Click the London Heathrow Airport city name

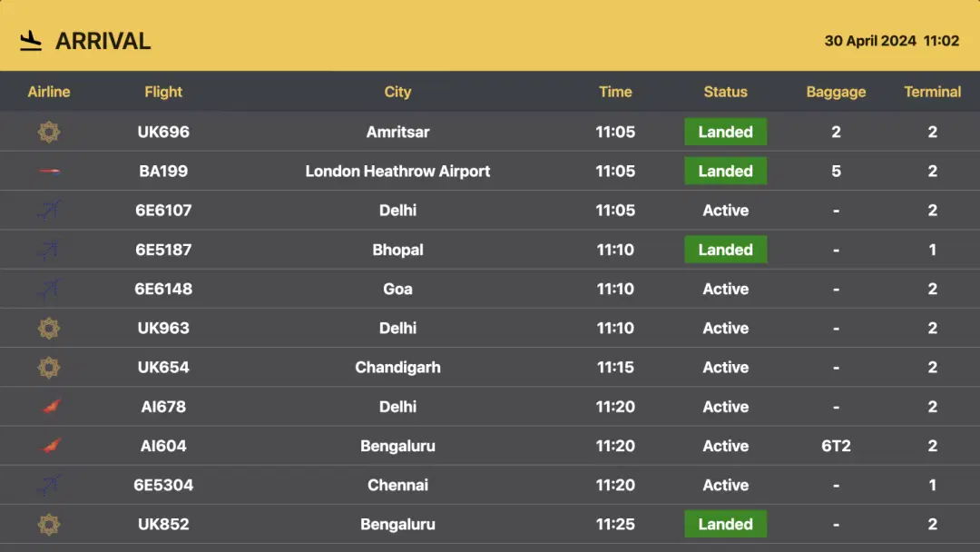tap(397, 171)
